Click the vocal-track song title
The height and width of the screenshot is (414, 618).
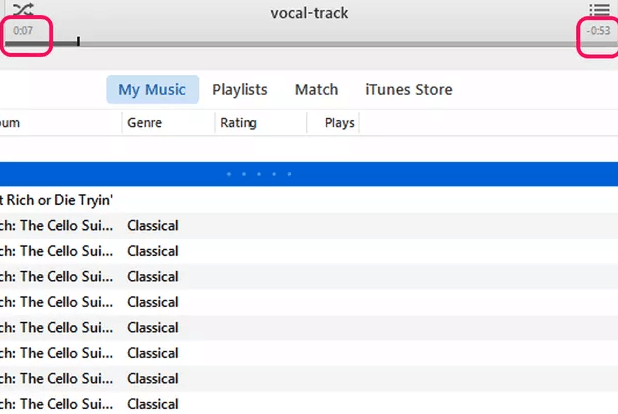coord(309,13)
